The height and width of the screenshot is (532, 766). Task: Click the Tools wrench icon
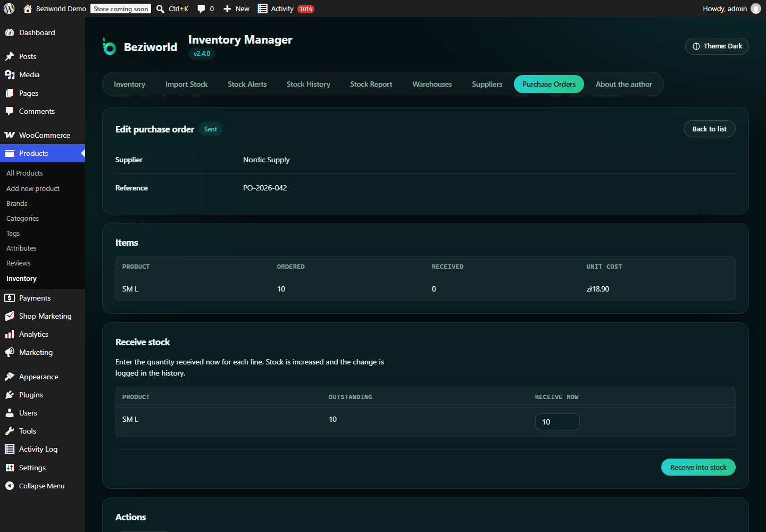(10, 431)
